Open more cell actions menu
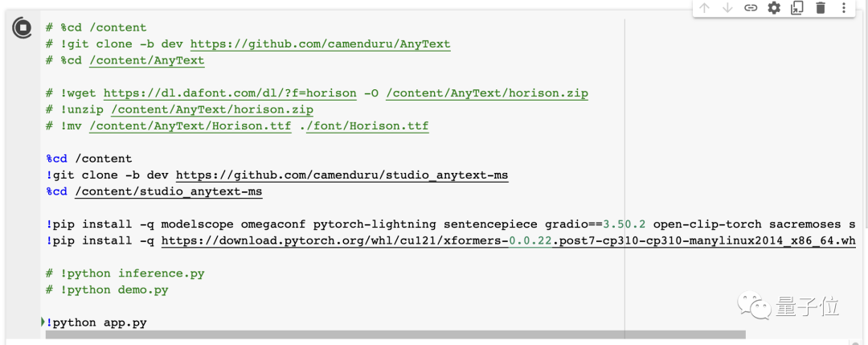Image resolution: width=868 pixels, height=345 pixels. click(844, 8)
